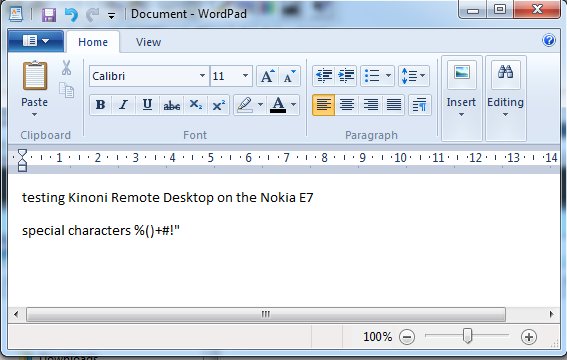
Task: Close the WordPad window
Action: 537,9
